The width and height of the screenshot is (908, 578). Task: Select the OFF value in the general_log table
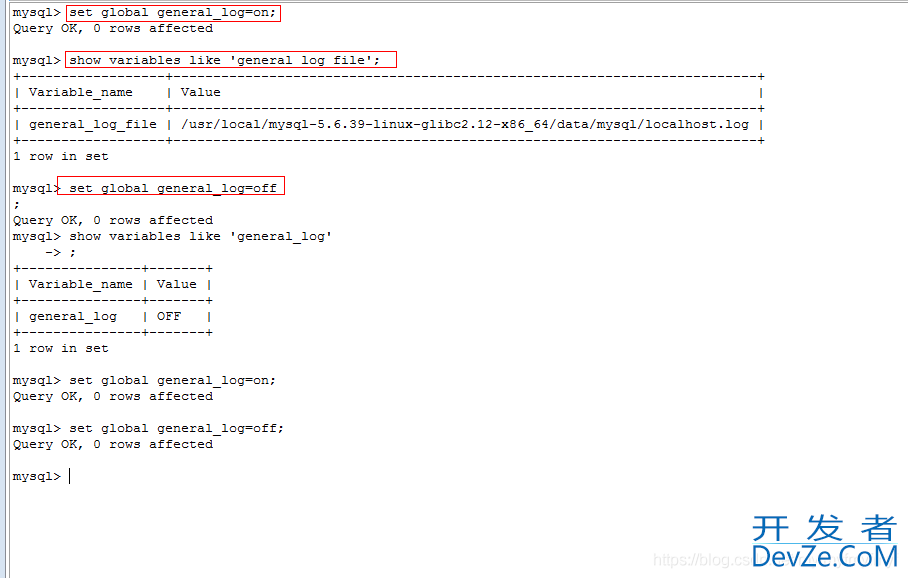point(169,317)
